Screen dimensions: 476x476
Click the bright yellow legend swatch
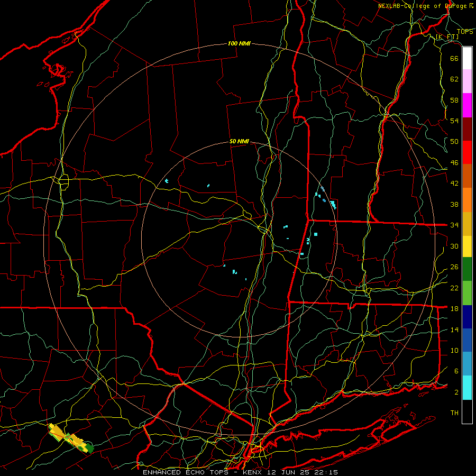click(467, 246)
